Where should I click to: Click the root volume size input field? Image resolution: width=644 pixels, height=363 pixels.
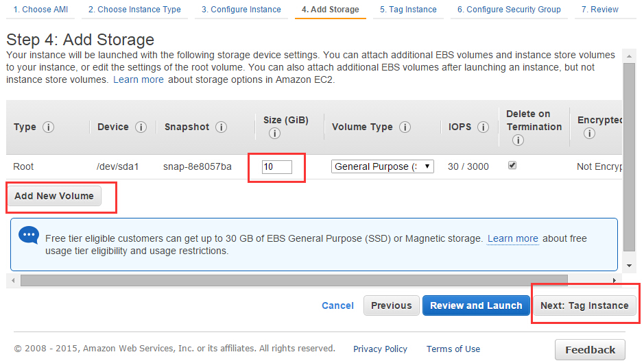tap(277, 166)
